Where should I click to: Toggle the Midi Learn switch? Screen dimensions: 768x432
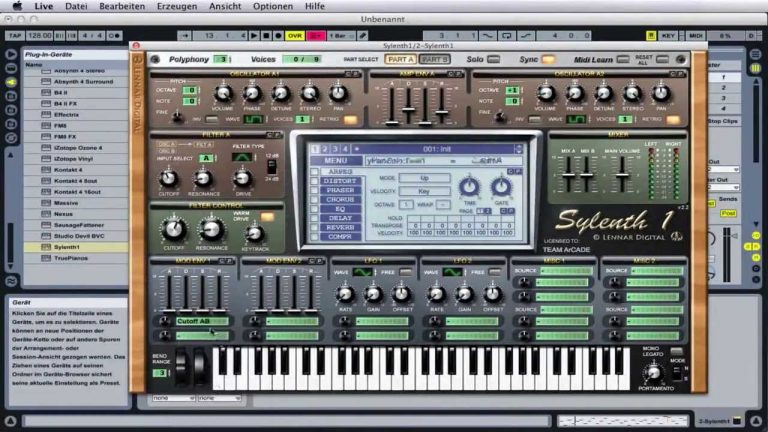click(623, 59)
